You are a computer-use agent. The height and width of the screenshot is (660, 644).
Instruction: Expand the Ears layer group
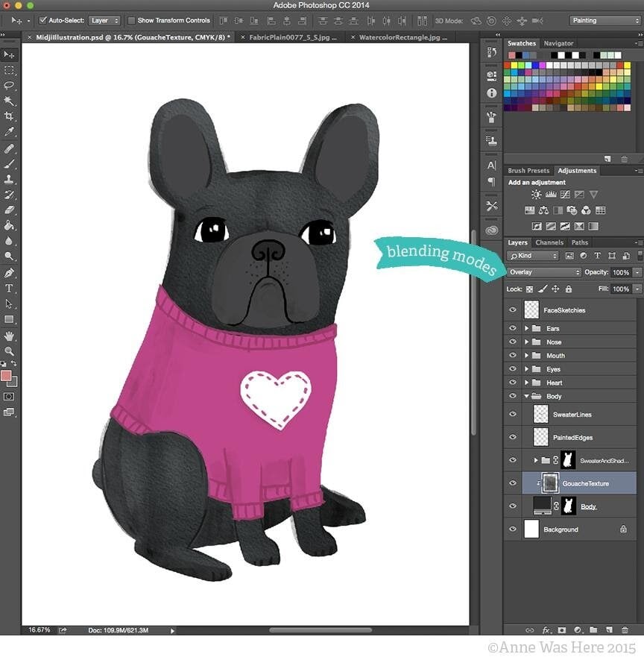tap(526, 328)
